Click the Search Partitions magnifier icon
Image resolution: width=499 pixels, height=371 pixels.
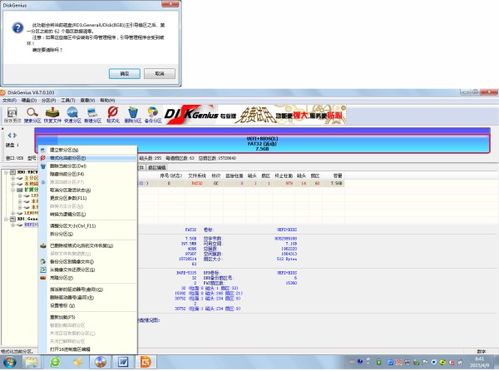click(32, 115)
